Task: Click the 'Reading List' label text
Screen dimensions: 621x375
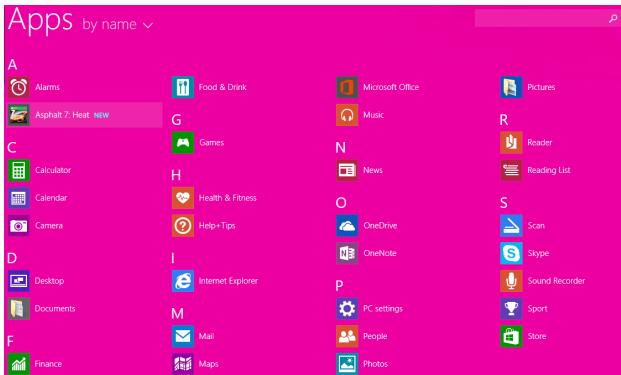Action: pos(549,170)
